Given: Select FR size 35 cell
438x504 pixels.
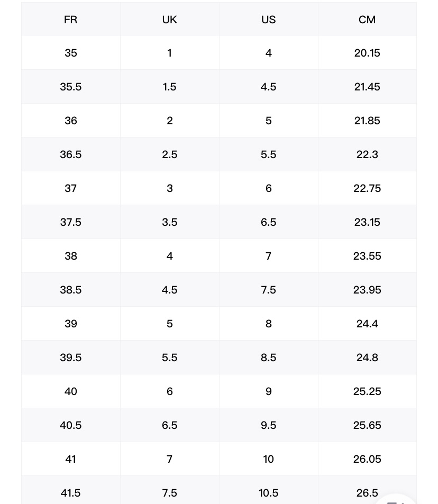Looking at the screenshot, I should coord(70,53).
